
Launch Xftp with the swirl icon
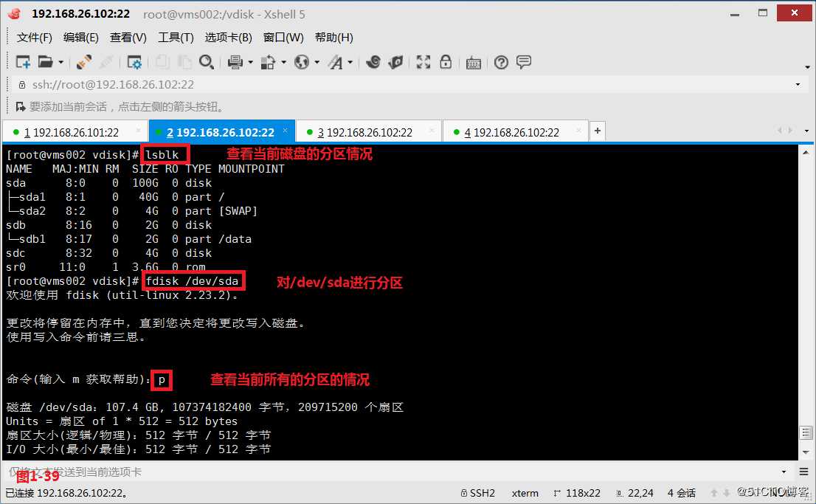click(x=373, y=63)
